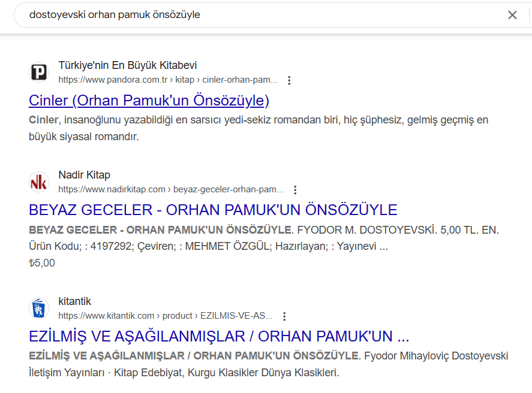The height and width of the screenshot is (393, 532).
Task: Click the pandora.com.tr breadcrumb URL
Action: click(x=168, y=80)
